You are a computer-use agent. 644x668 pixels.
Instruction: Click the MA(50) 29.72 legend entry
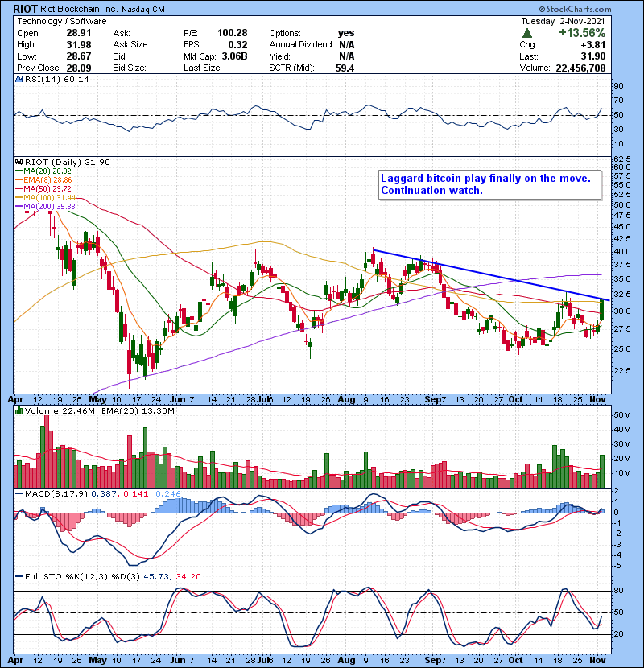[x=43, y=188]
